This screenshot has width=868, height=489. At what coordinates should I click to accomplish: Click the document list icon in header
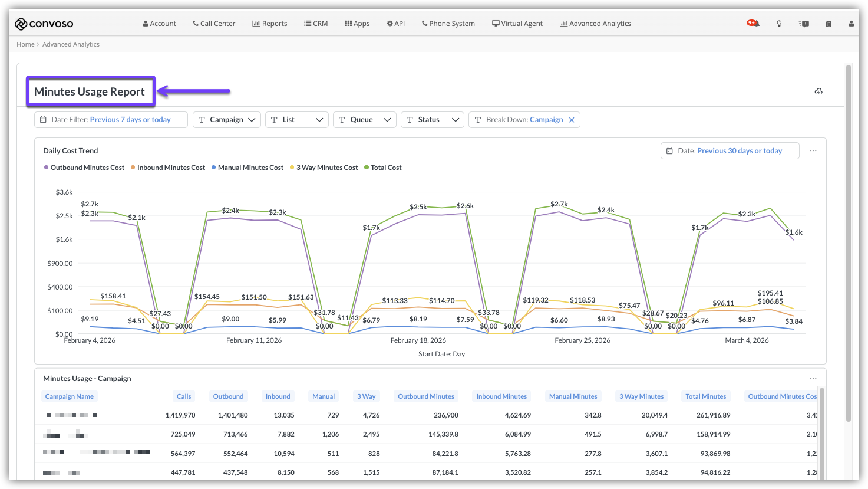coord(828,24)
